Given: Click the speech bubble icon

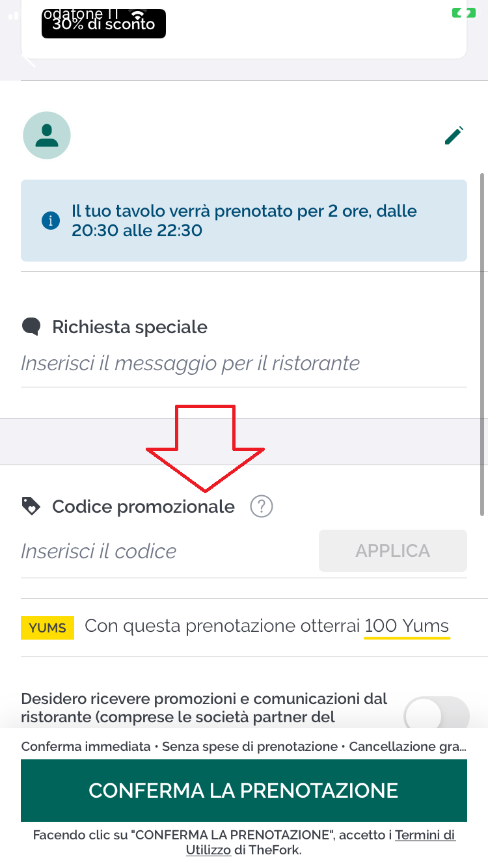Looking at the screenshot, I should coord(31,327).
